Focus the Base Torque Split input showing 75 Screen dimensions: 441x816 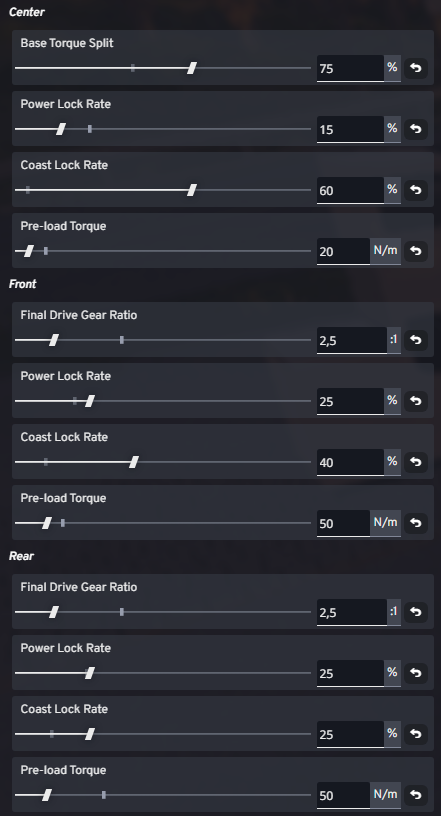pyautogui.click(x=350, y=68)
